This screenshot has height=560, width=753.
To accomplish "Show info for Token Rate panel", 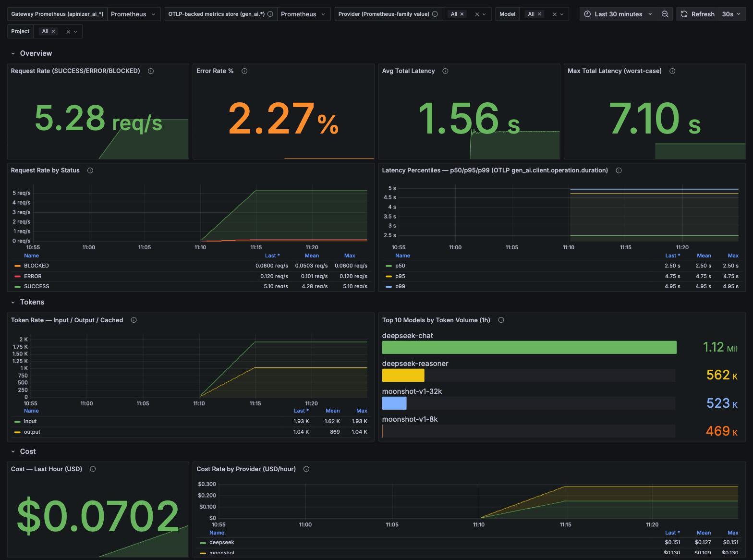I will pyautogui.click(x=134, y=320).
